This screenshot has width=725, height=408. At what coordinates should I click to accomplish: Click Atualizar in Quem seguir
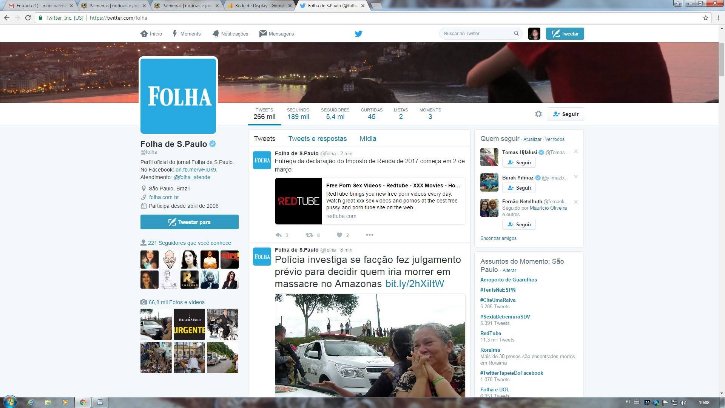[532, 139]
